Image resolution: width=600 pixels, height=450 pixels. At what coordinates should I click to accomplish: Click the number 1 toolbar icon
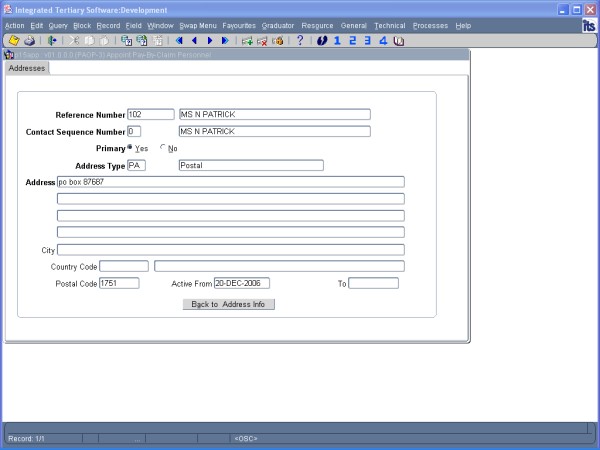click(337, 41)
